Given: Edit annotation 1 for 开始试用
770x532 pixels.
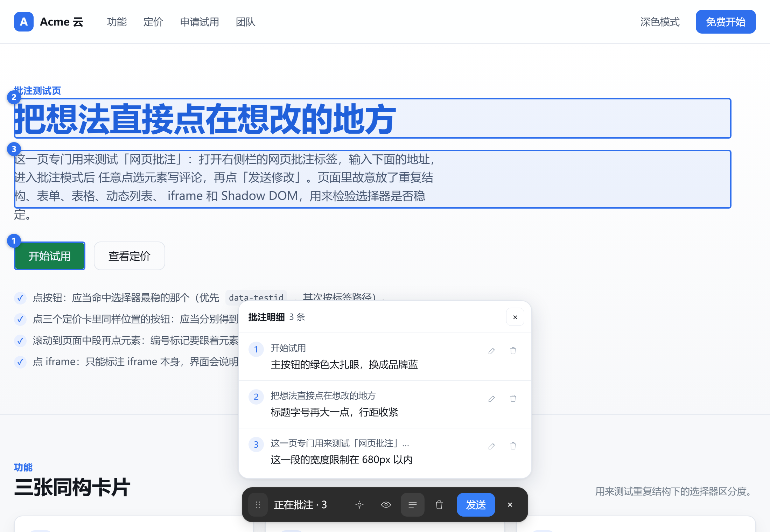Looking at the screenshot, I should pyautogui.click(x=491, y=351).
